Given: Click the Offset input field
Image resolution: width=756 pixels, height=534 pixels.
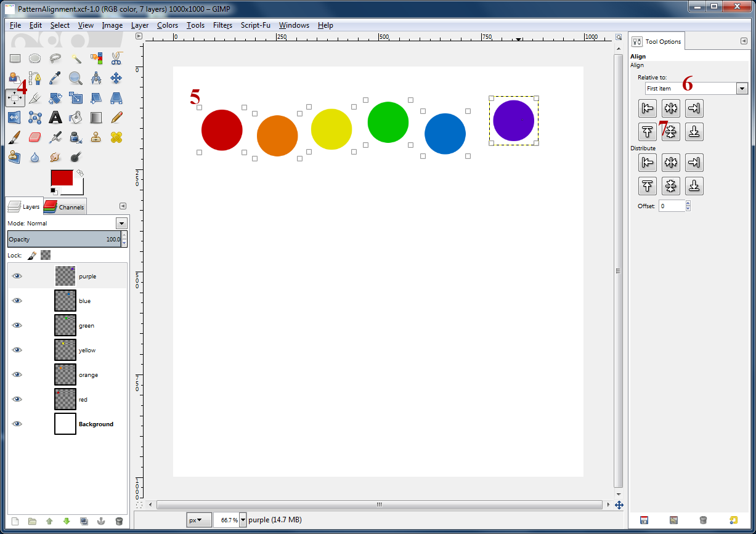Looking at the screenshot, I should pyautogui.click(x=672, y=206).
